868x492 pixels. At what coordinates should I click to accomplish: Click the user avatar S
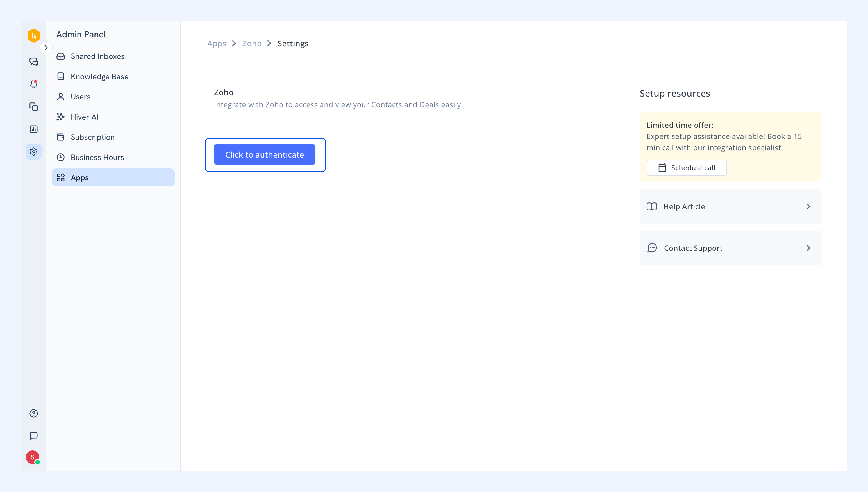(x=33, y=457)
